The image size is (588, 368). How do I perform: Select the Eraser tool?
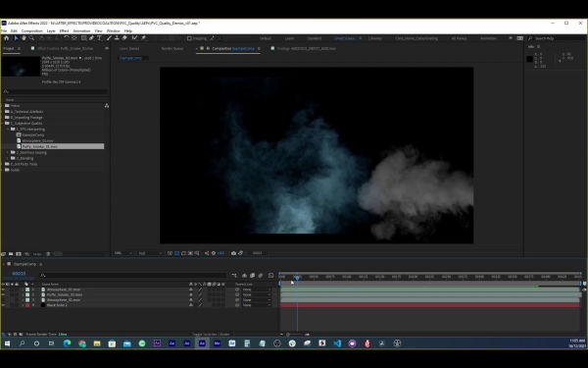[124, 38]
